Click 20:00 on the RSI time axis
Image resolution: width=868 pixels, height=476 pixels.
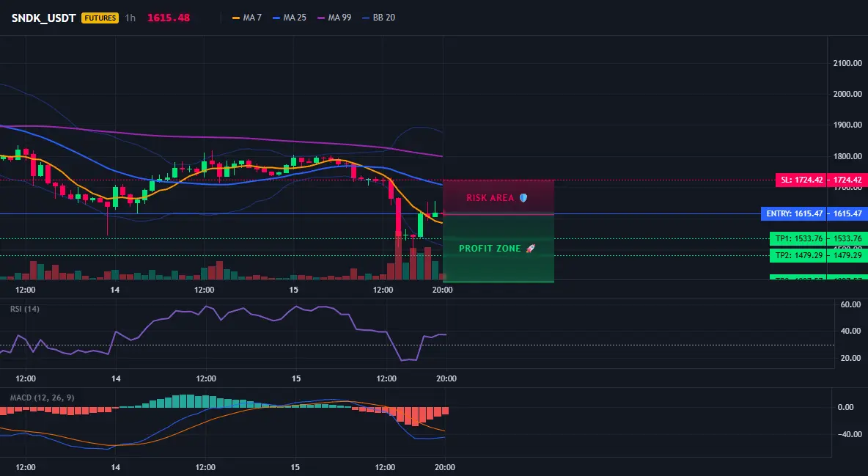(x=446, y=378)
